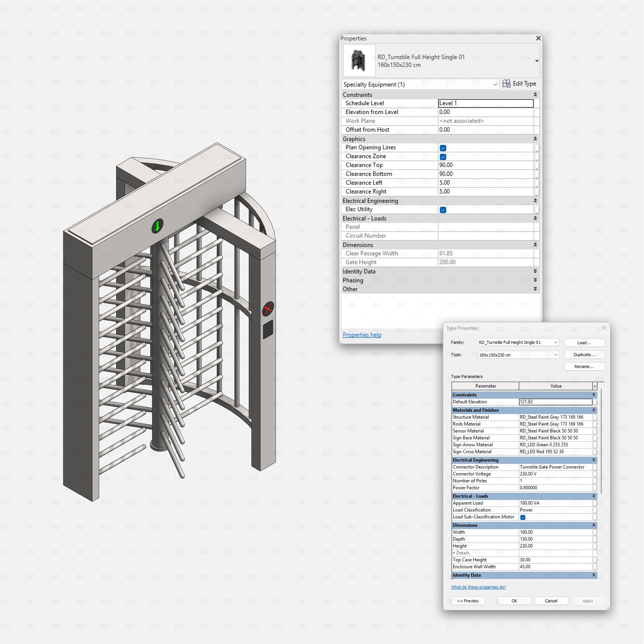Viewport: 644px width, 644px height.
Task: Open the 'What do these properties do?' link
Action: [478, 587]
